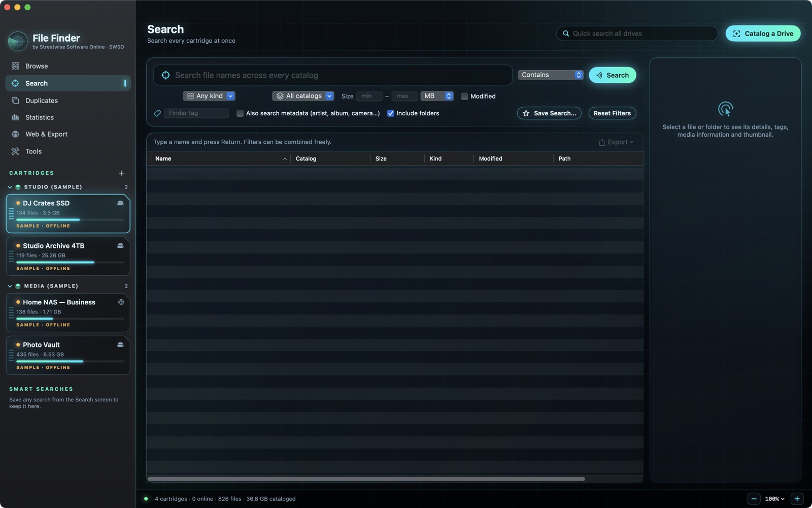812x508 pixels.
Task: Go to Browse in the sidebar
Action: pyautogui.click(x=68, y=66)
